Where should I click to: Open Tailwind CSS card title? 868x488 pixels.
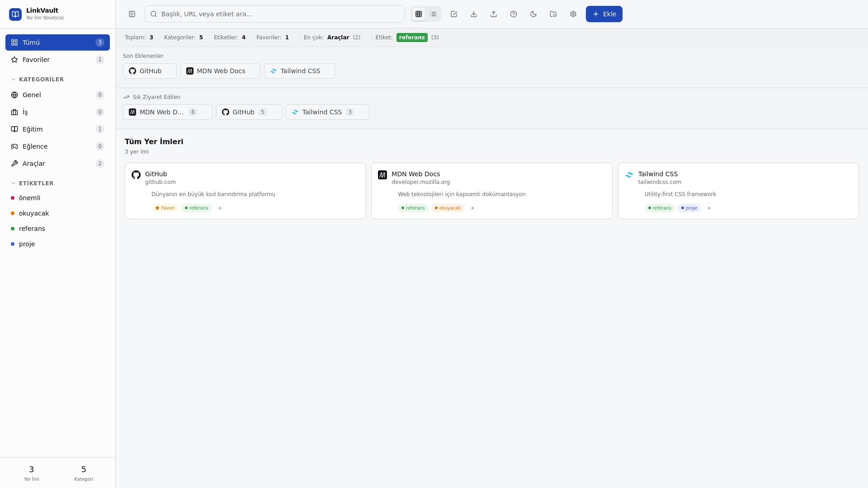click(x=658, y=174)
